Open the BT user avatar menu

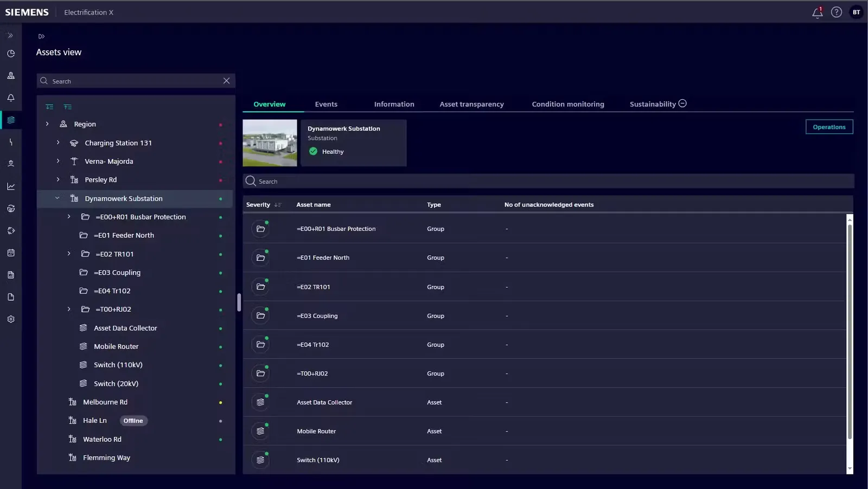856,12
